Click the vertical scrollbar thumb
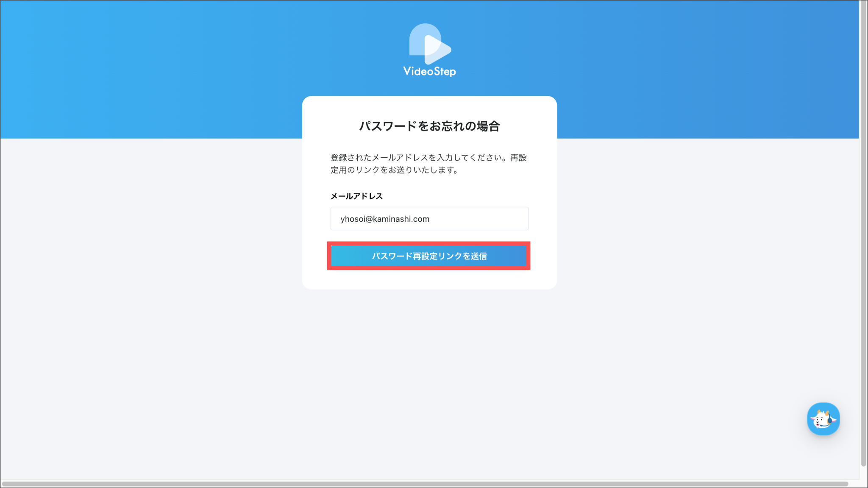The image size is (868, 488). click(863, 233)
